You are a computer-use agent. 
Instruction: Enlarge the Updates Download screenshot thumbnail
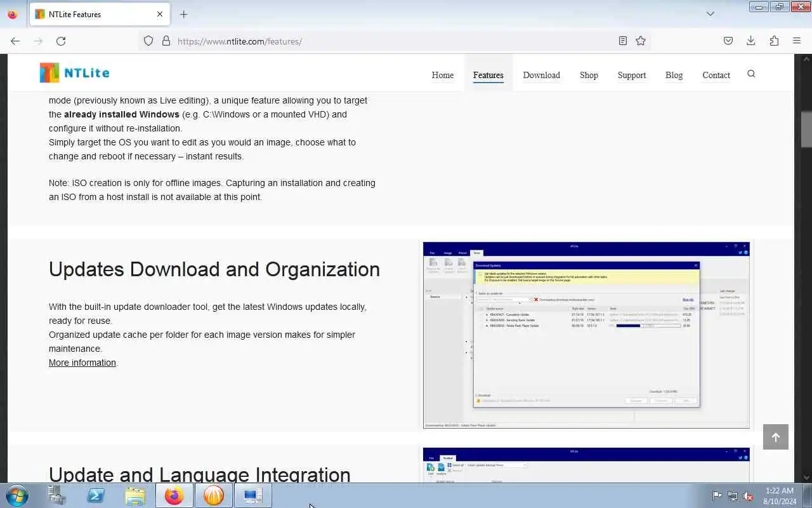click(x=586, y=335)
